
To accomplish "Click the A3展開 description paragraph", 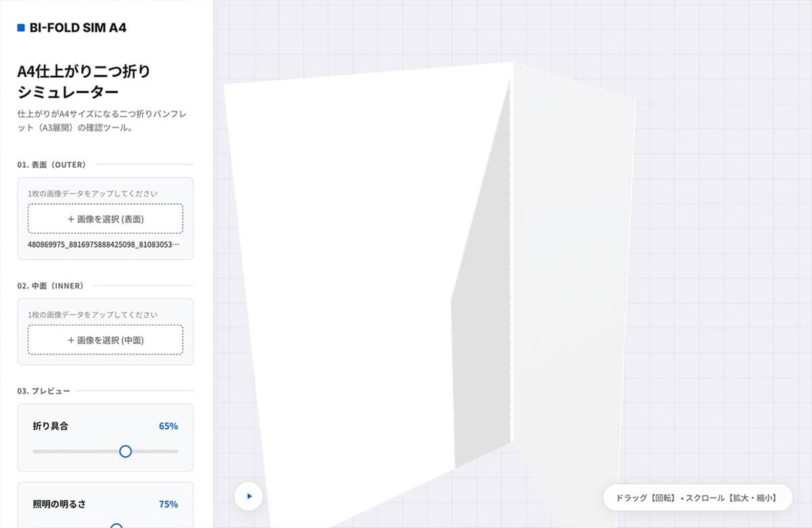I will coord(102,120).
